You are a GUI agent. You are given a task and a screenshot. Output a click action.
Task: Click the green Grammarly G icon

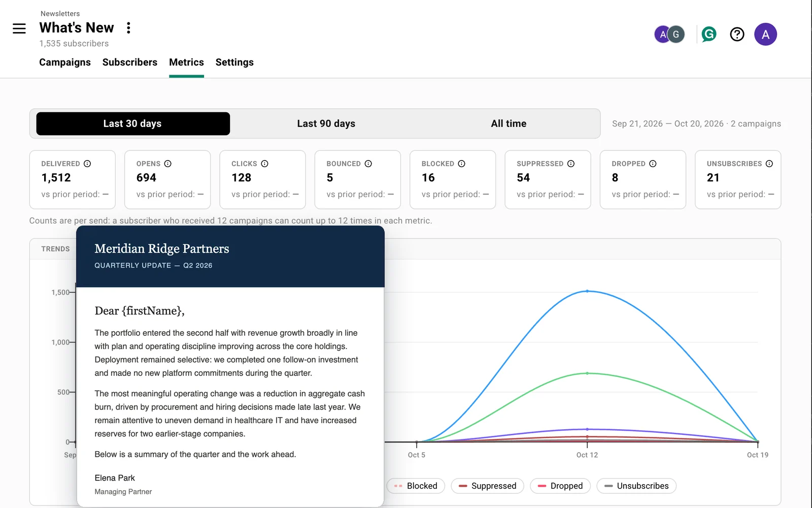[708, 34]
